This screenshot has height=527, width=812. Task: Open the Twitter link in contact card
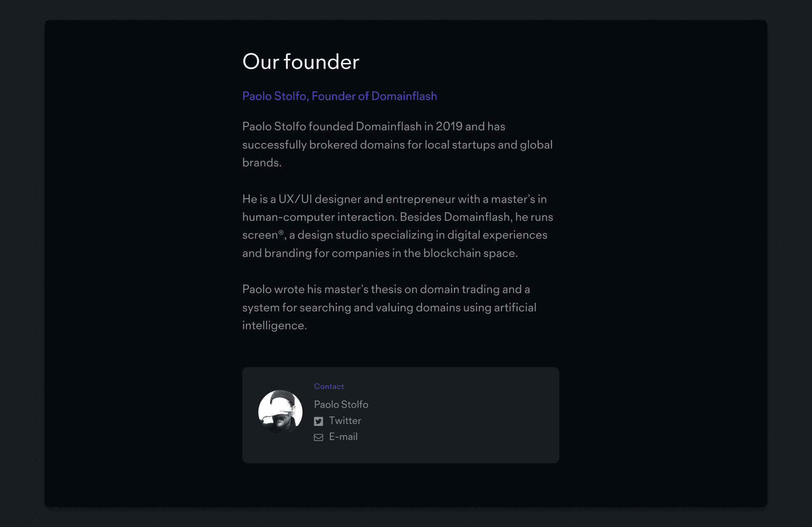coord(345,421)
